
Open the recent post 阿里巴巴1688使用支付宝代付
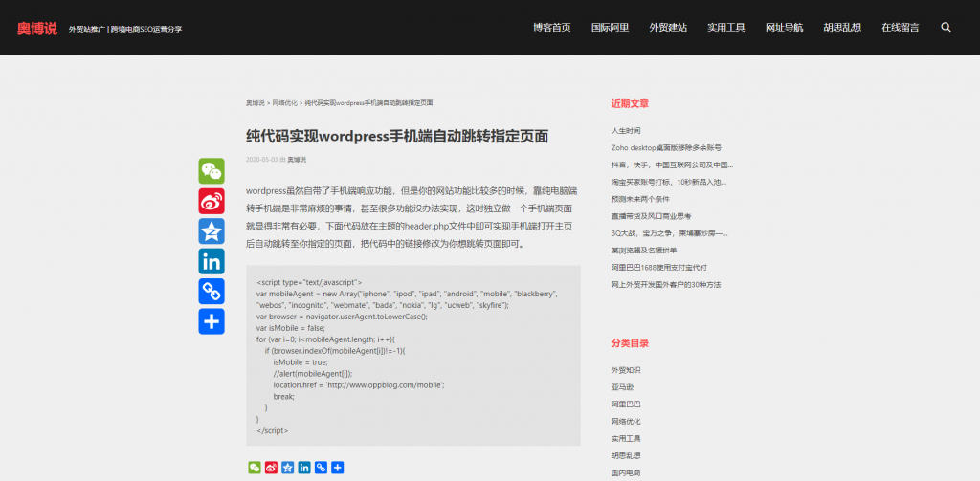659,268
